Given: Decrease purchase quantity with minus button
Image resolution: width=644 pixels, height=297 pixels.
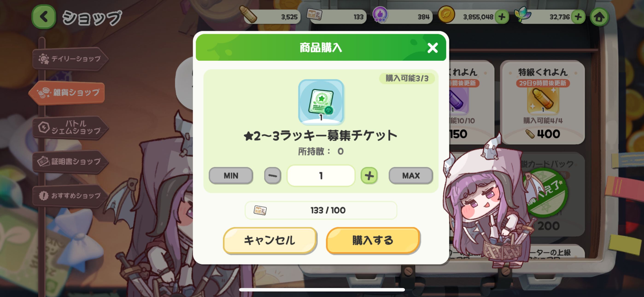Looking at the screenshot, I should click(x=272, y=175).
